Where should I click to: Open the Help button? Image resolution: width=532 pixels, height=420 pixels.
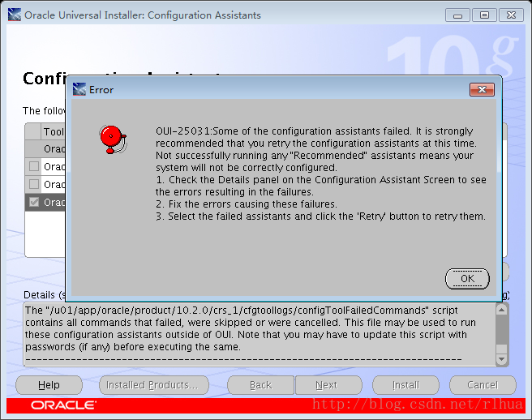49,385
